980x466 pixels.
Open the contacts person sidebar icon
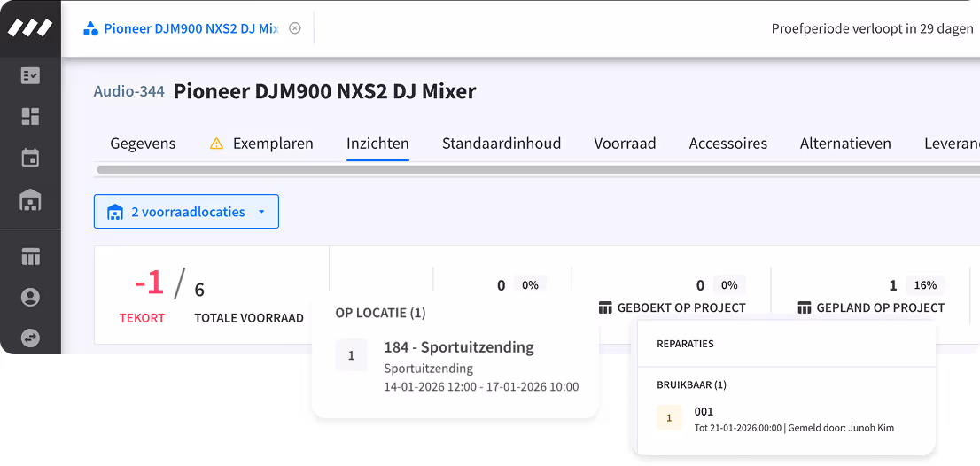pos(30,298)
